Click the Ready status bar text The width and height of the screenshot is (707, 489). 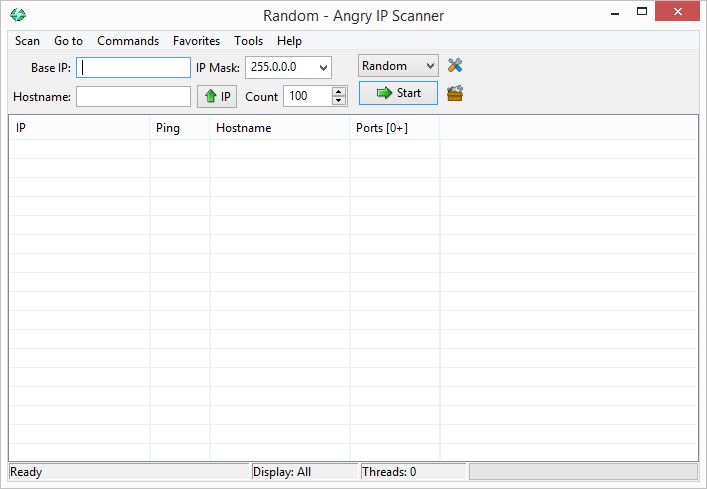[x=26, y=472]
